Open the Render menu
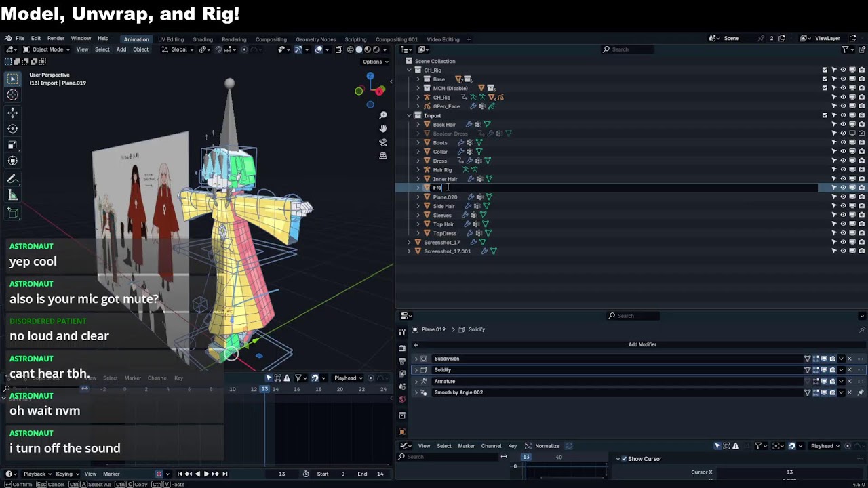868x488 pixels. (56, 39)
